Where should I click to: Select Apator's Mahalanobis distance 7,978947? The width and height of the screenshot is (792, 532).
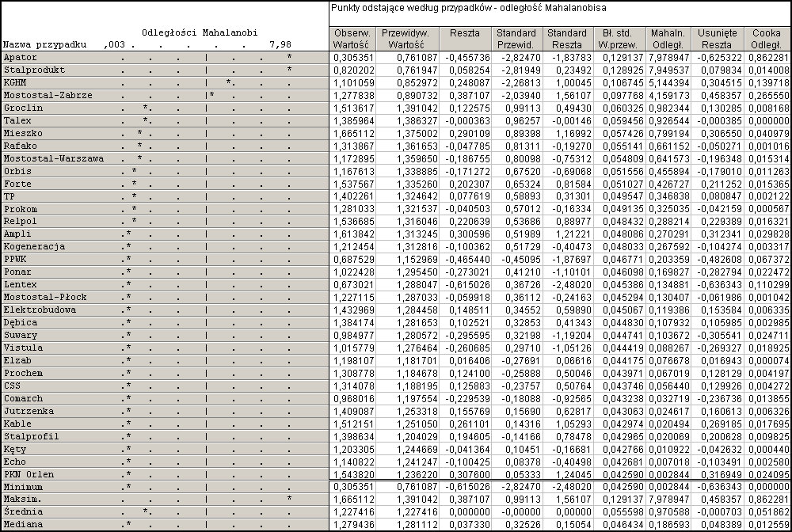[x=668, y=58]
